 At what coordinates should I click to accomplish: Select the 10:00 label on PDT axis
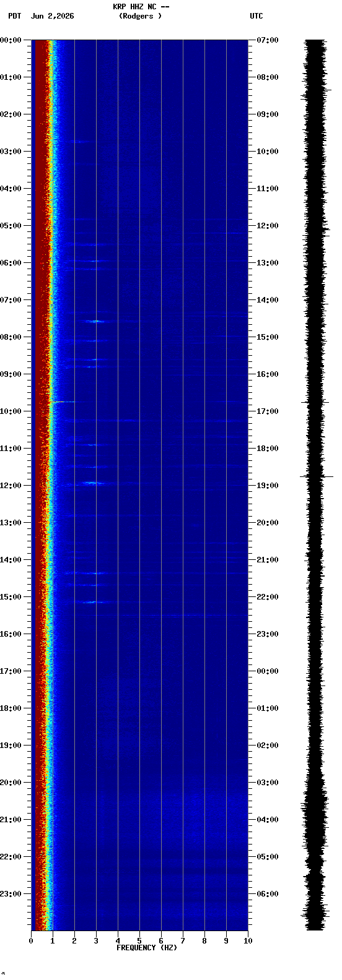[12, 411]
